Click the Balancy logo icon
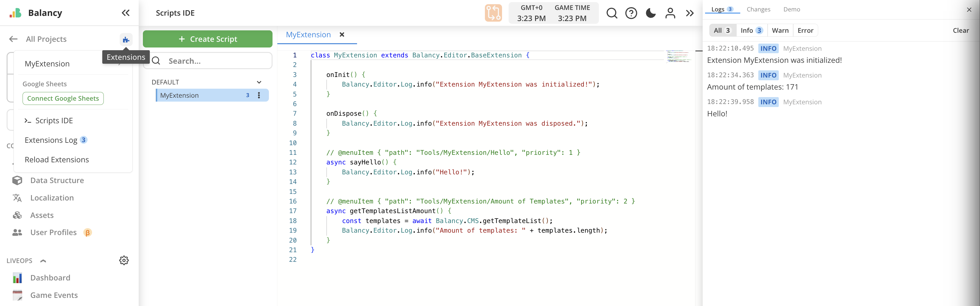Screen dimensions: 980x306 coord(15,13)
